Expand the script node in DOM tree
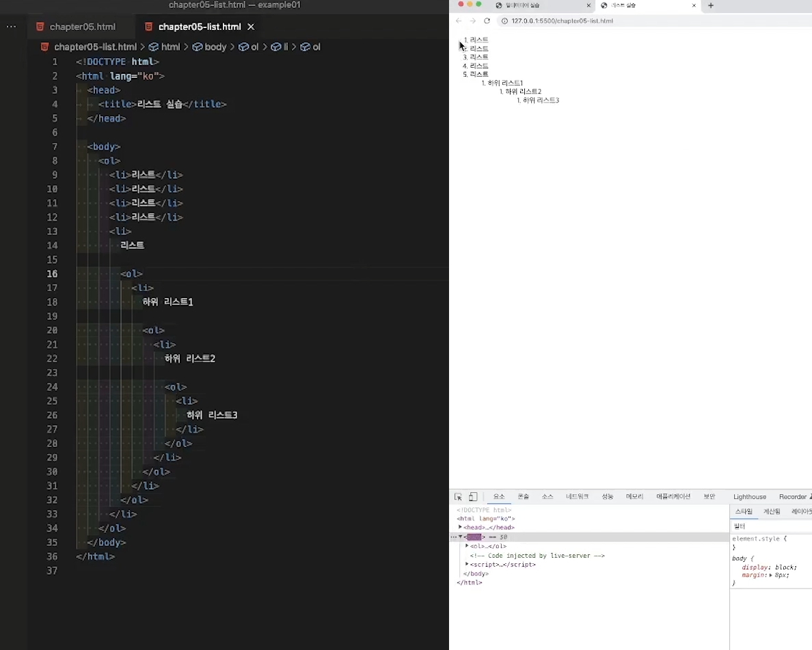 467,565
